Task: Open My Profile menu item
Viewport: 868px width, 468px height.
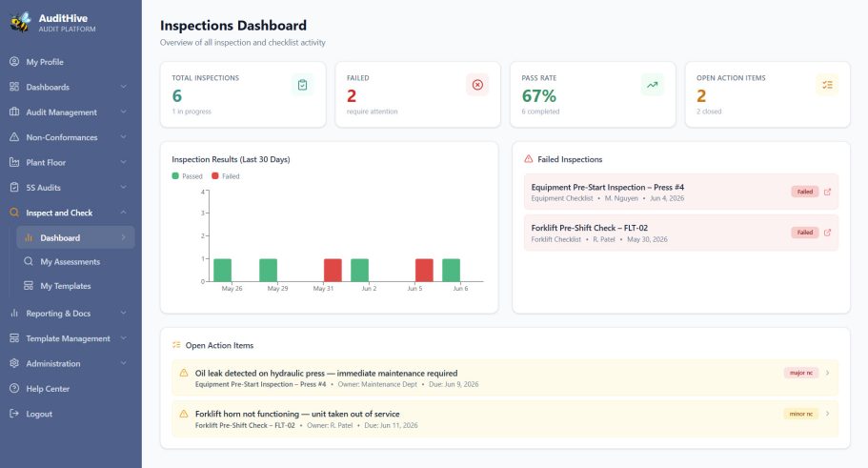Action: (71, 61)
